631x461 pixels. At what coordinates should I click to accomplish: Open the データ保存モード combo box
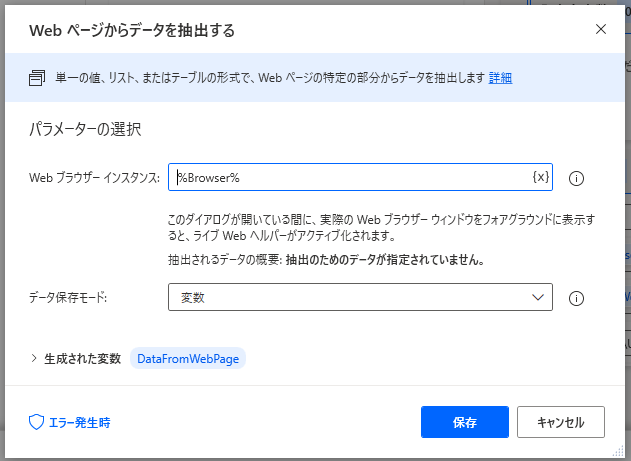coord(360,297)
